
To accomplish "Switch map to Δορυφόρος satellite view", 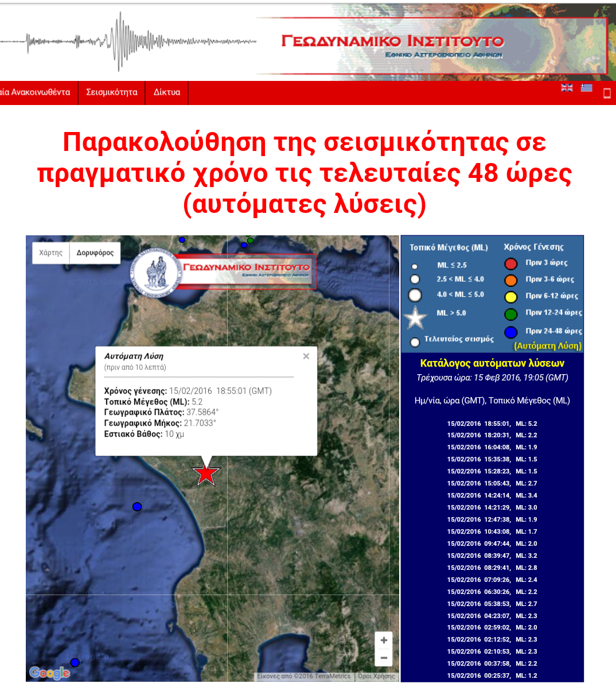I will [x=95, y=253].
